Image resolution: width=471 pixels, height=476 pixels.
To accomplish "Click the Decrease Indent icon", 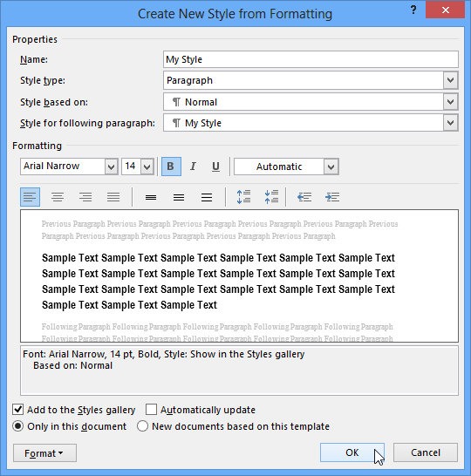I will pyautogui.click(x=304, y=197).
